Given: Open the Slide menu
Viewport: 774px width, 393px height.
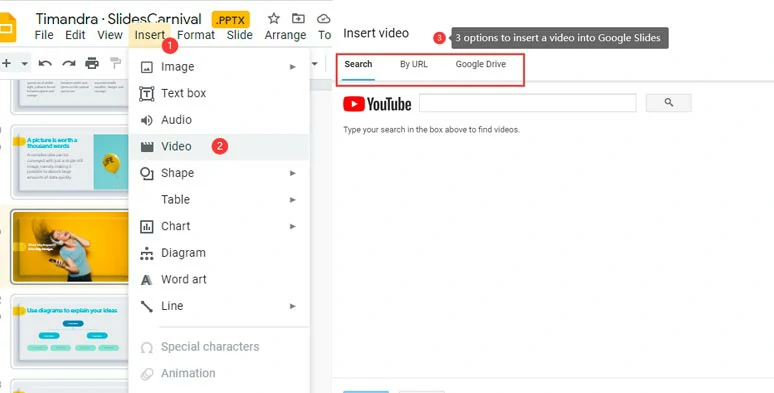Looking at the screenshot, I should pyautogui.click(x=239, y=35).
